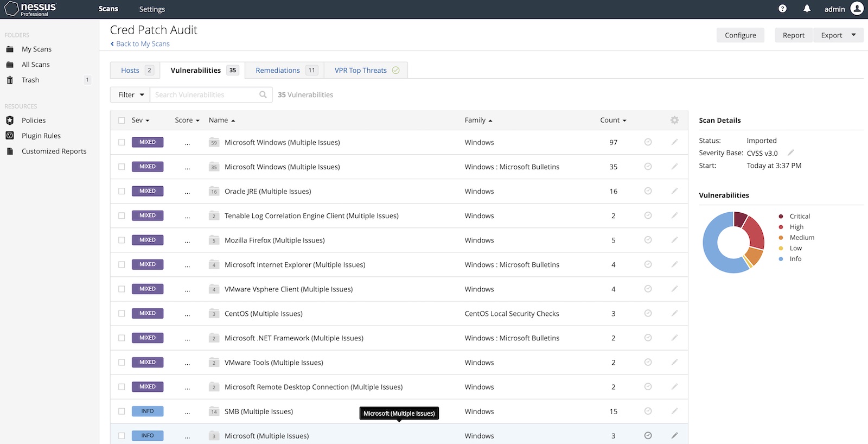The image size is (868, 444).
Task: Click the edit pencil beside Severity Base
Action: point(791,153)
